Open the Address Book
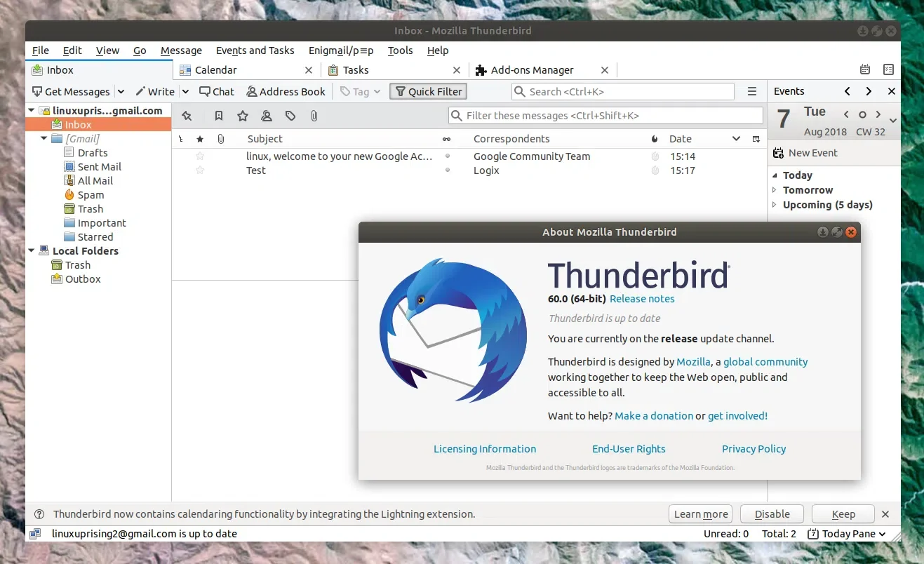The image size is (924, 564). pyautogui.click(x=286, y=91)
